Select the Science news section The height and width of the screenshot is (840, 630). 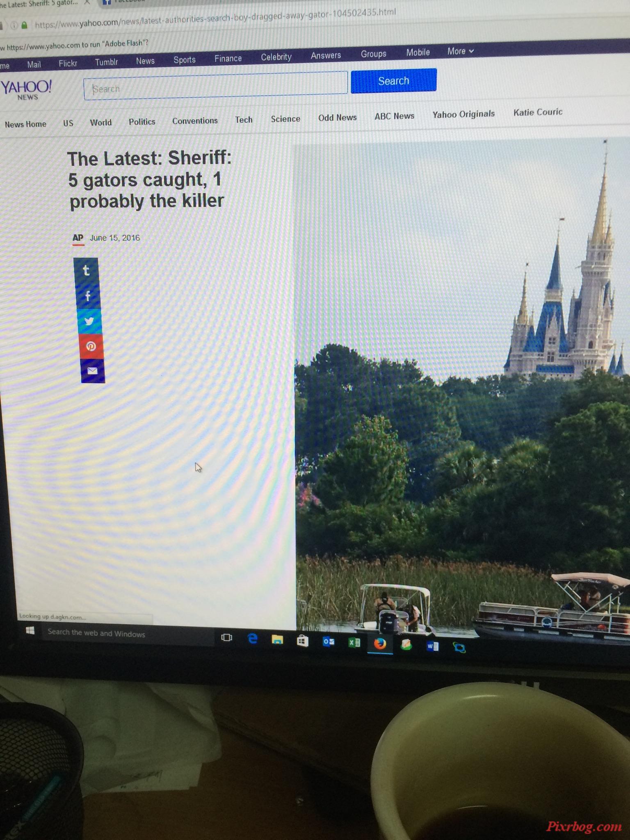[x=285, y=119]
